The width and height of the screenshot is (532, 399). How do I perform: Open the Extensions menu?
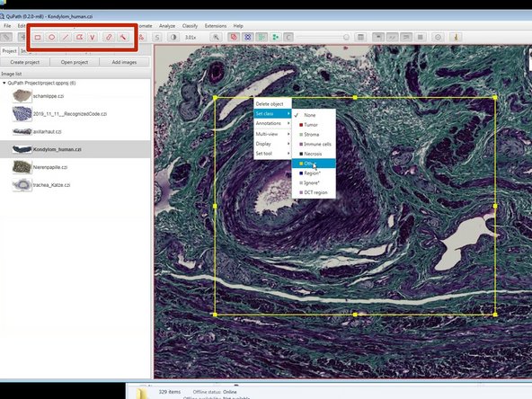click(x=216, y=26)
